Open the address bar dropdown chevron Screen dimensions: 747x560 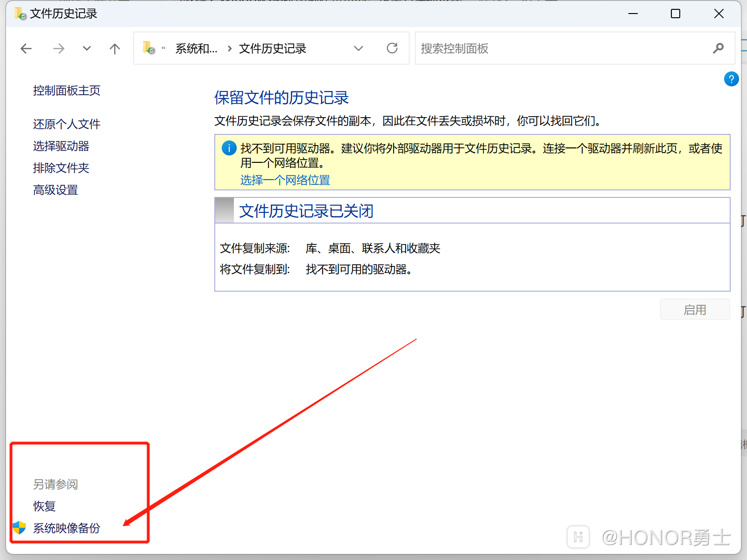(359, 48)
